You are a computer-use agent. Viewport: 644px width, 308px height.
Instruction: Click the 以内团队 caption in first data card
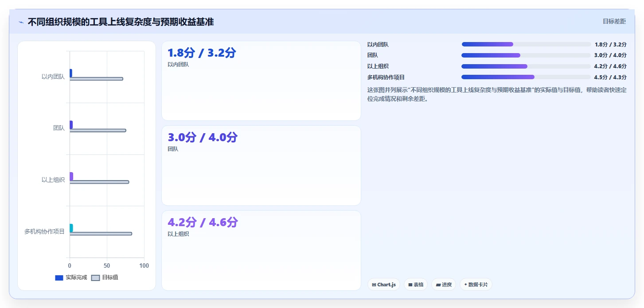click(x=178, y=64)
